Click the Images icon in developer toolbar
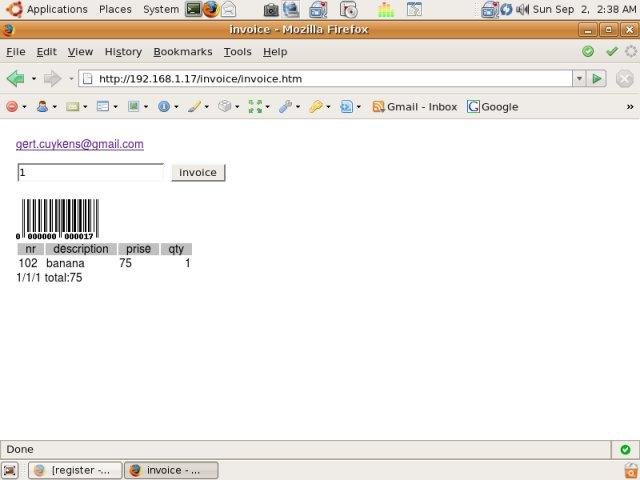The image size is (640, 480). point(133,107)
